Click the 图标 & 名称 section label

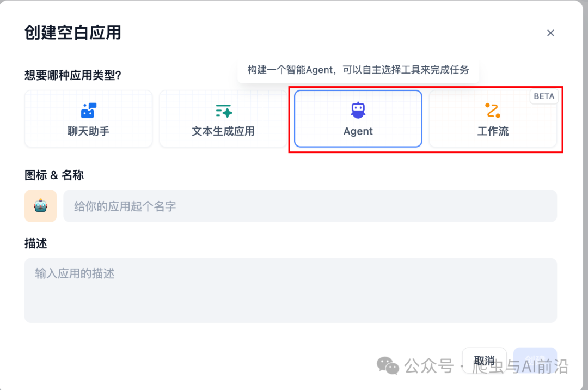tap(54, 175)
